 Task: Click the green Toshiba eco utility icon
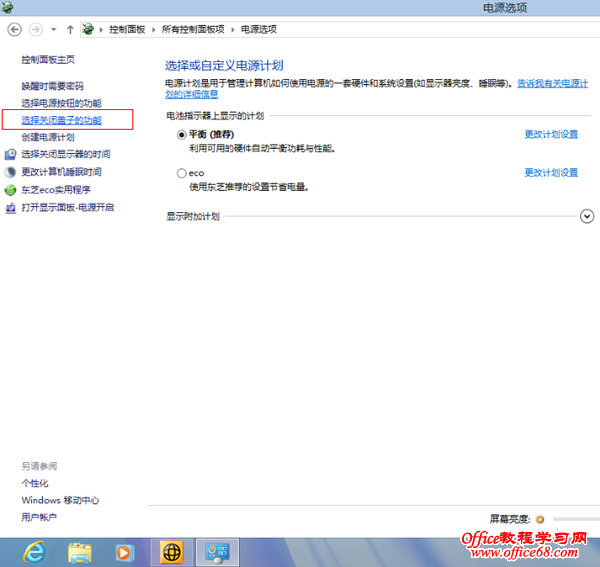click(10, 190)
